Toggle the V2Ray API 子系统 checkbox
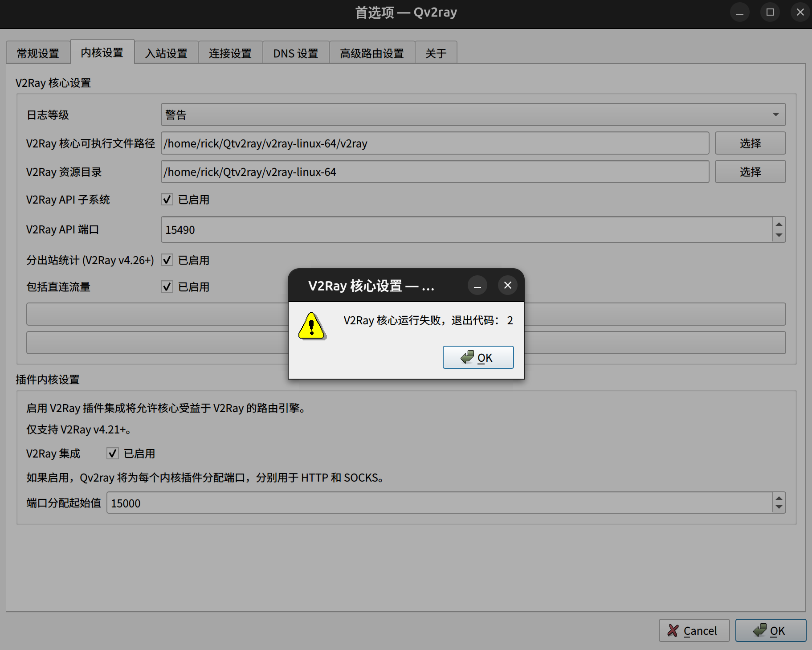The width and height of the screenshot is (812, 650). (x=167, y=200)
